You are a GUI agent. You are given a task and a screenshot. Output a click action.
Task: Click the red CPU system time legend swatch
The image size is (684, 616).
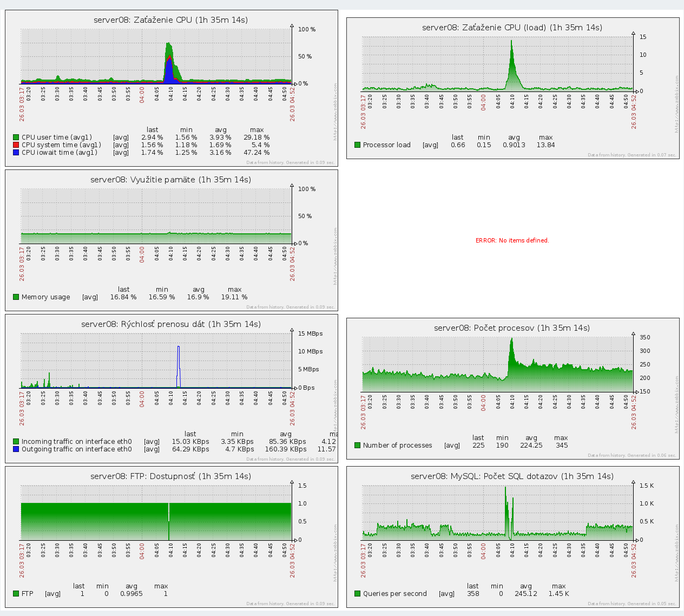click(16, 145)
